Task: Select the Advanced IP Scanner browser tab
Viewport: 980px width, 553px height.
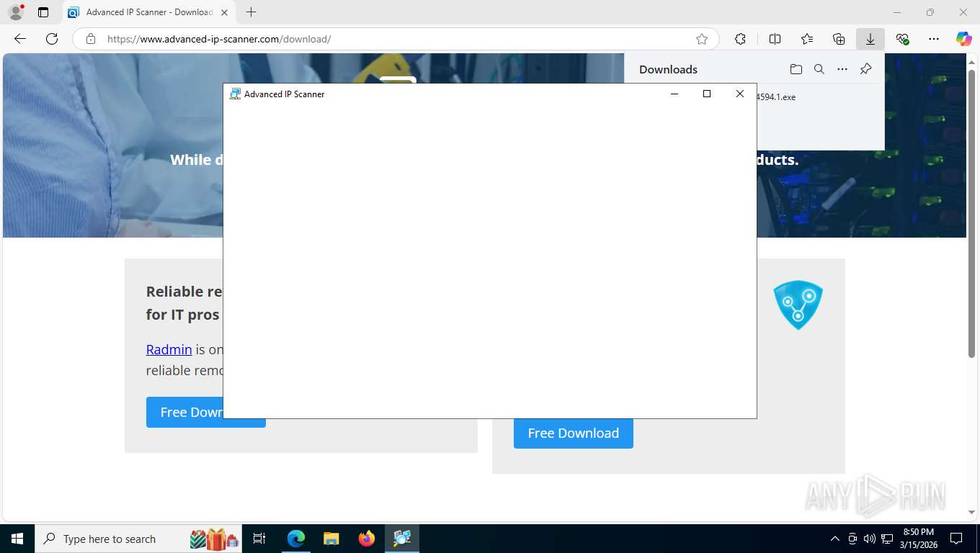Action: [x=148, y=12]
